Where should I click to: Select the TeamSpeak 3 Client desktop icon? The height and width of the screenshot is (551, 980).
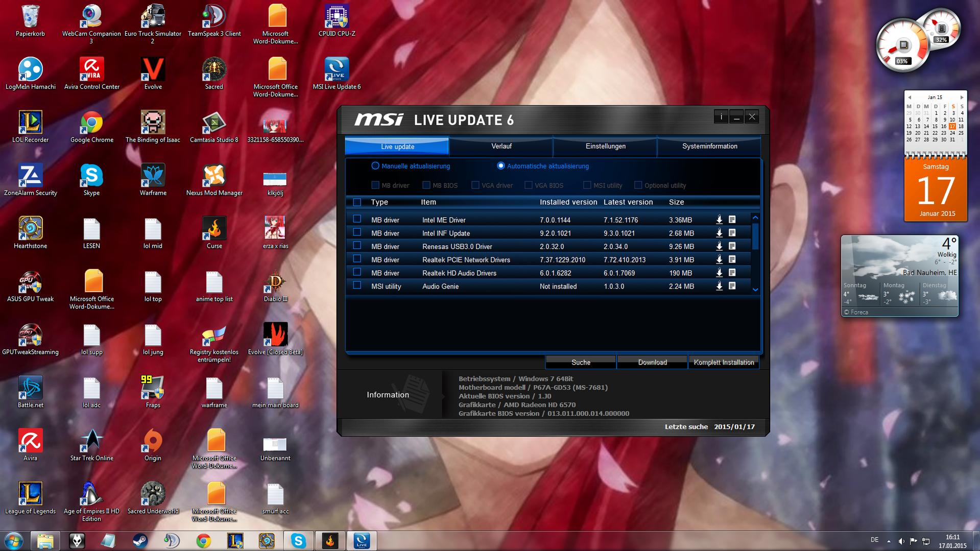point(214,20)
